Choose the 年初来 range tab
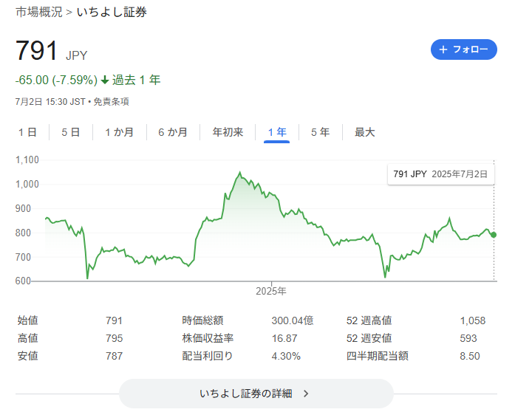The height and width of the screenshot is (415, 532). pyautogui.click(x=228, y=132)
